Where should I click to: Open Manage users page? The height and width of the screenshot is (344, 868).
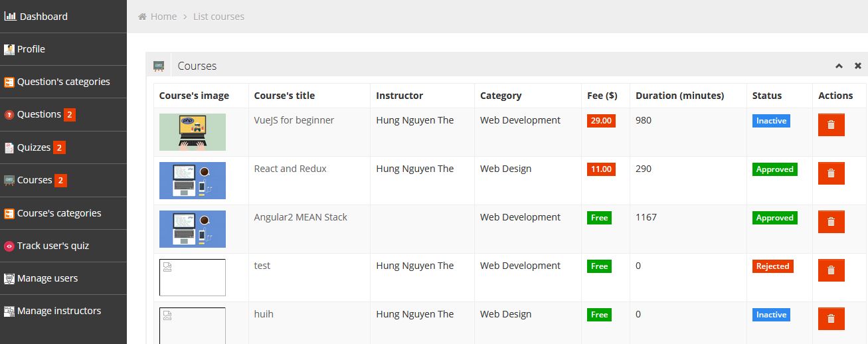pyautogui.click(x=47, y=278)
